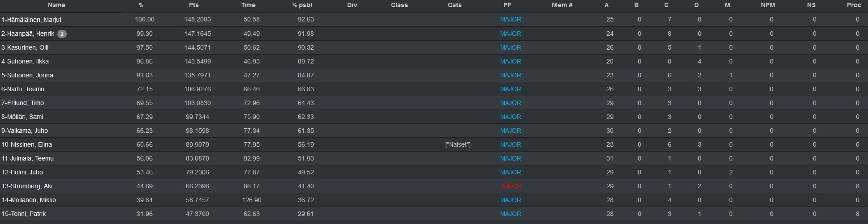Click the Time column header

pos(248,5)
